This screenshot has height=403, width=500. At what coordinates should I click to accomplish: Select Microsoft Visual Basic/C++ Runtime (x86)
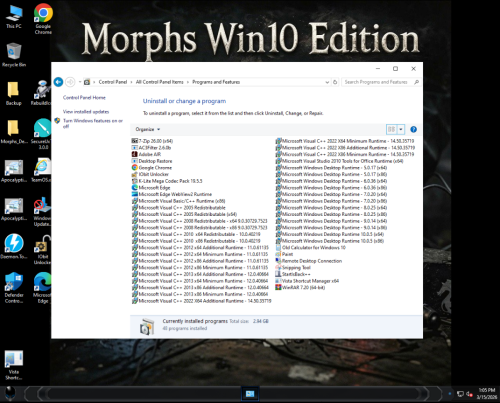tap(179, 201)
